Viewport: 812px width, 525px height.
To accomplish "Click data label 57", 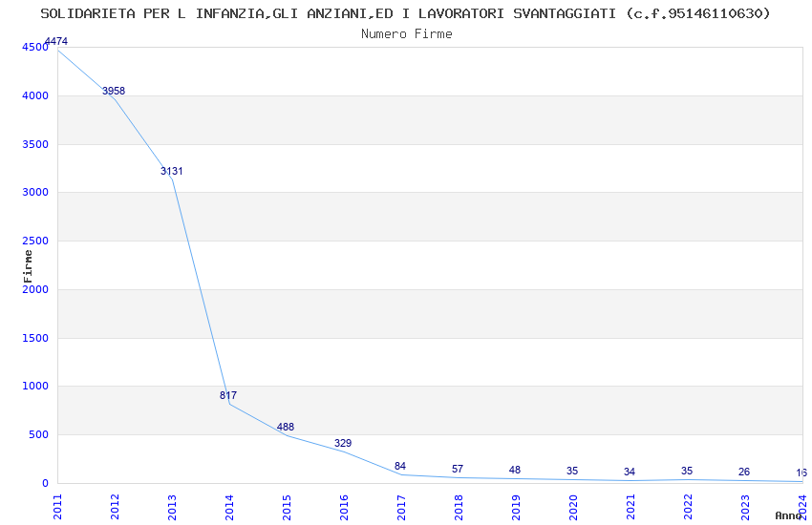I will 458,469.
